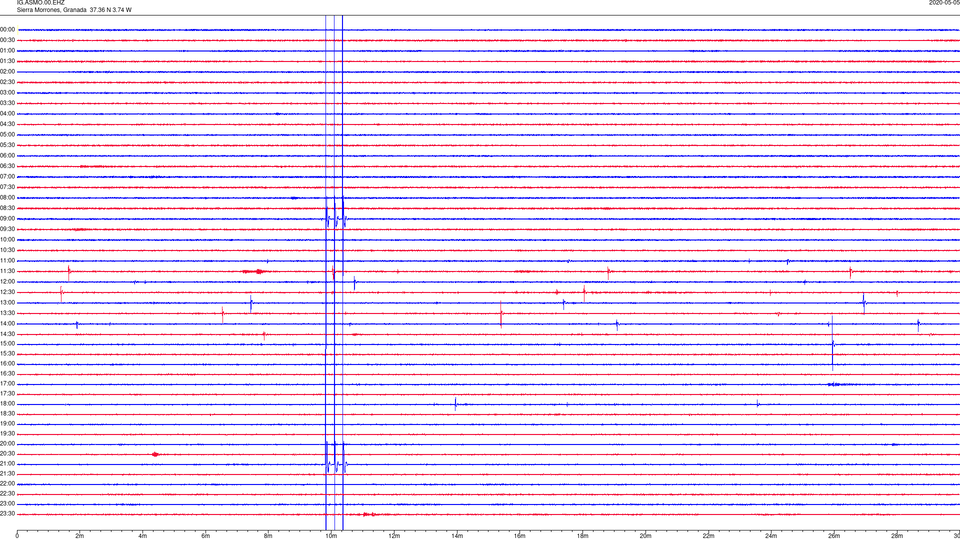
Task: Highlight the 13:30 trace label
Action: [7, 313]
